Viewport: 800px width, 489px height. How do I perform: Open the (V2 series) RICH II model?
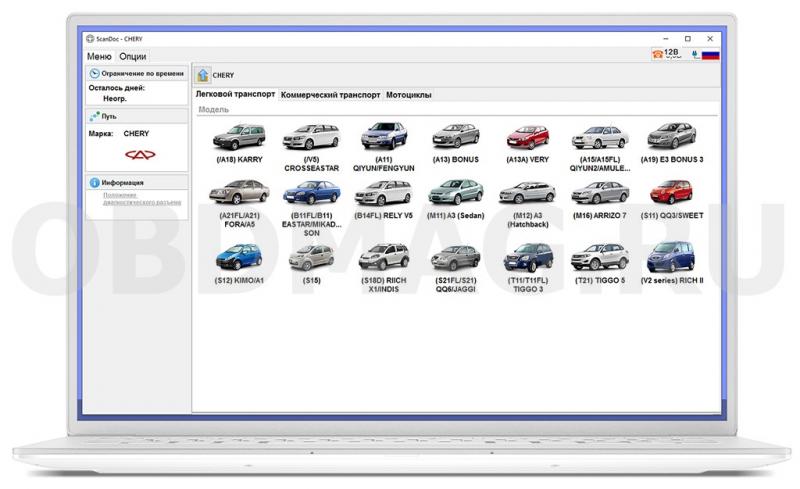coord(672,263)
